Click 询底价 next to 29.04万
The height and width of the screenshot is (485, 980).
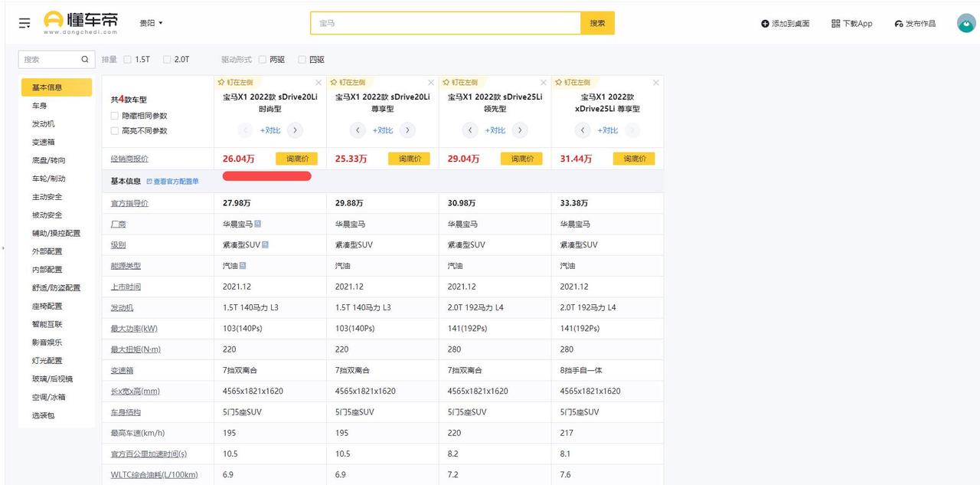click(x=521, y=159)
